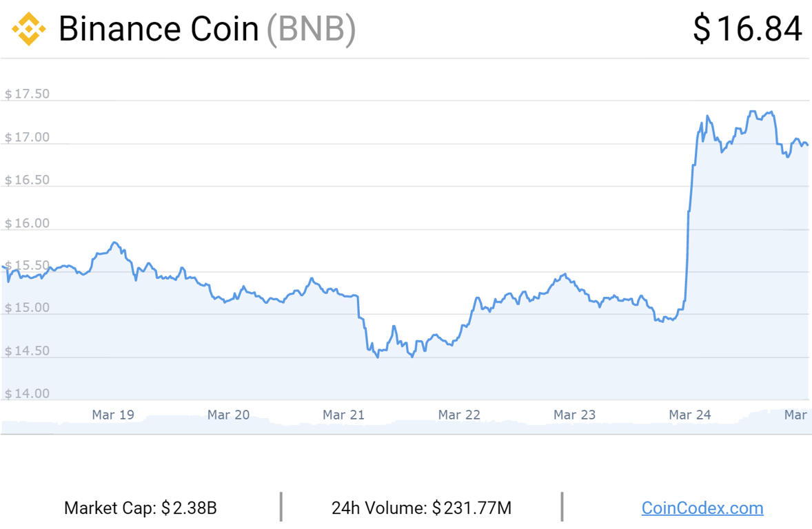Click the $14.50 price axis label

click(x=28, y=351)
